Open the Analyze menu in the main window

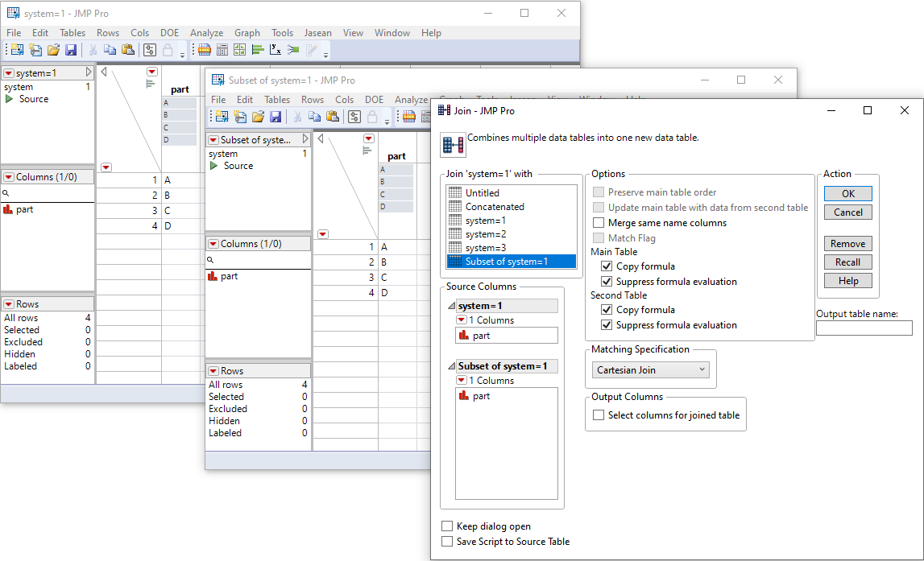click(206, 33)
